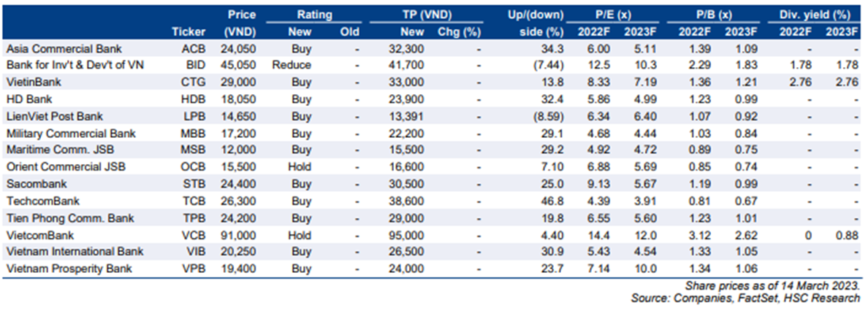The image size is (868, 313).
Task: Click the Rating header cell
Action: point(315,14)
